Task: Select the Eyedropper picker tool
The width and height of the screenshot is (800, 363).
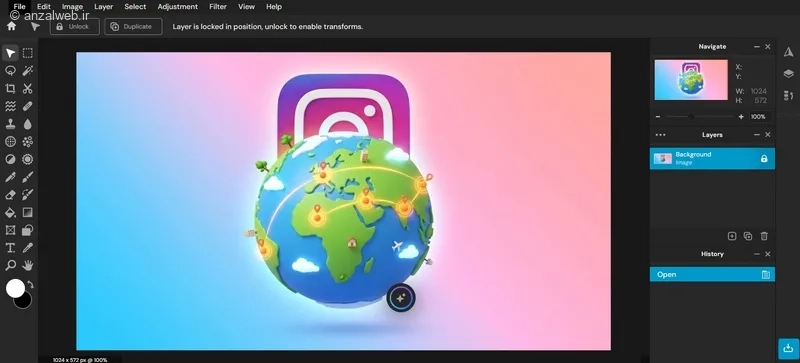Action: coord(28,248)
